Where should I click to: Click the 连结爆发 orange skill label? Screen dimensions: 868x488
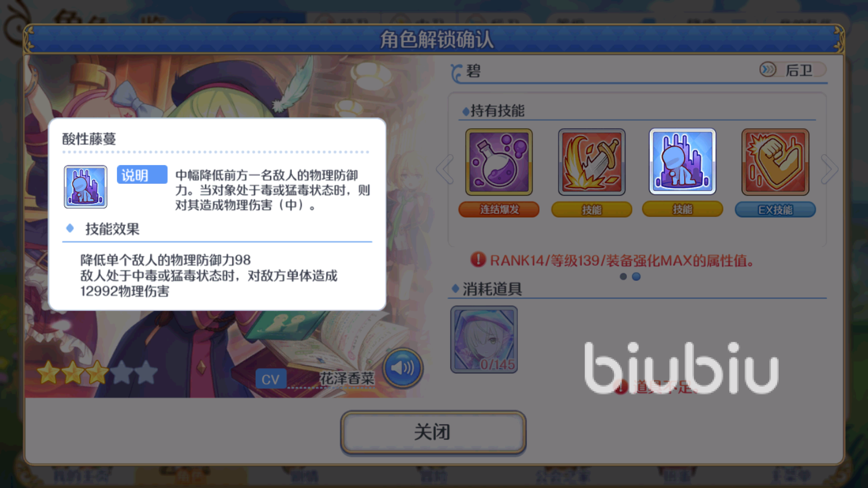click(x=499, y=210)
